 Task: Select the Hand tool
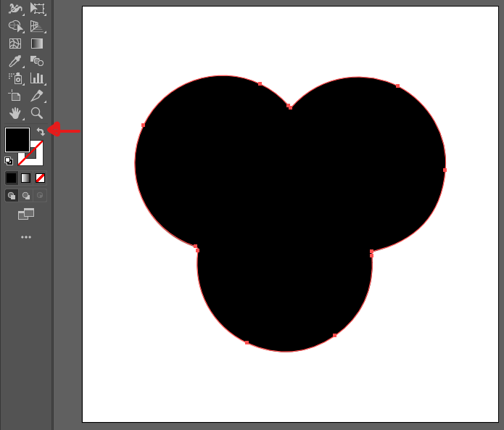pos(15,113)
